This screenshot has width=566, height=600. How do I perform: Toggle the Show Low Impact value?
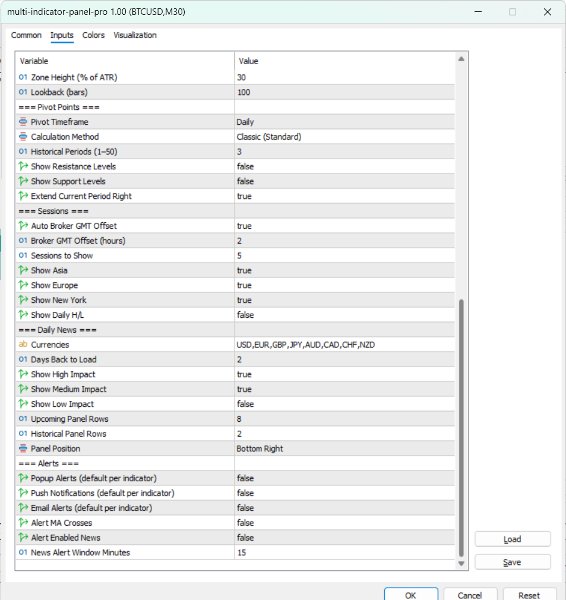345,404
